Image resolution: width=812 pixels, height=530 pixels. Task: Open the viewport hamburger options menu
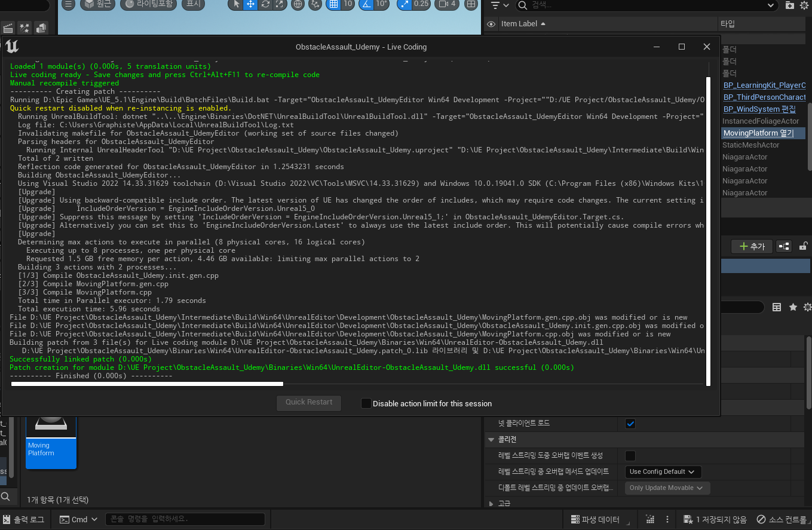pos(69,4)
